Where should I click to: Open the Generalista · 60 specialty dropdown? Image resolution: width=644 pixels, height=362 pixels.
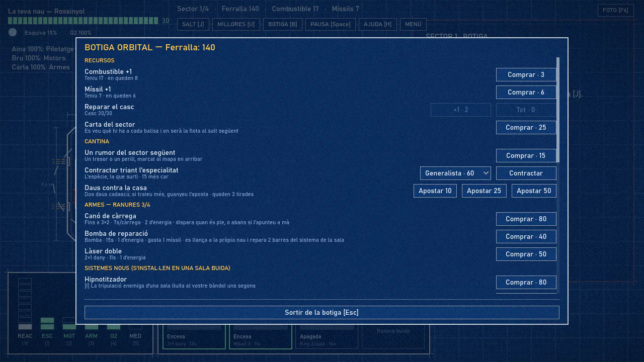point(455,173)
